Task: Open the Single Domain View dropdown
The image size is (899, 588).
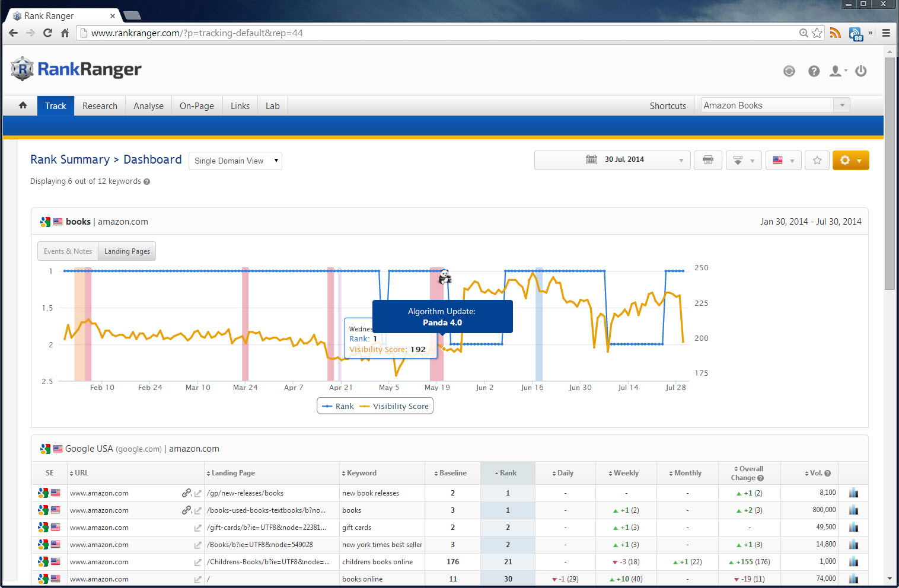Action: coord(235,161)
